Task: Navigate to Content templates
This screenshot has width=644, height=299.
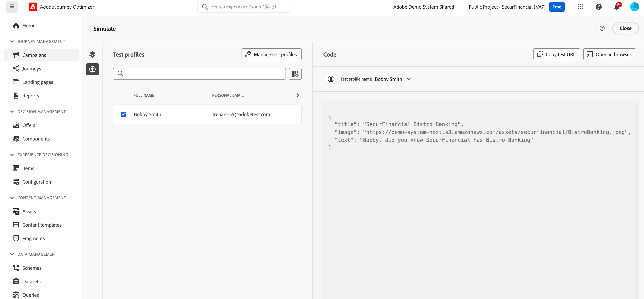Action: (42, 225)
